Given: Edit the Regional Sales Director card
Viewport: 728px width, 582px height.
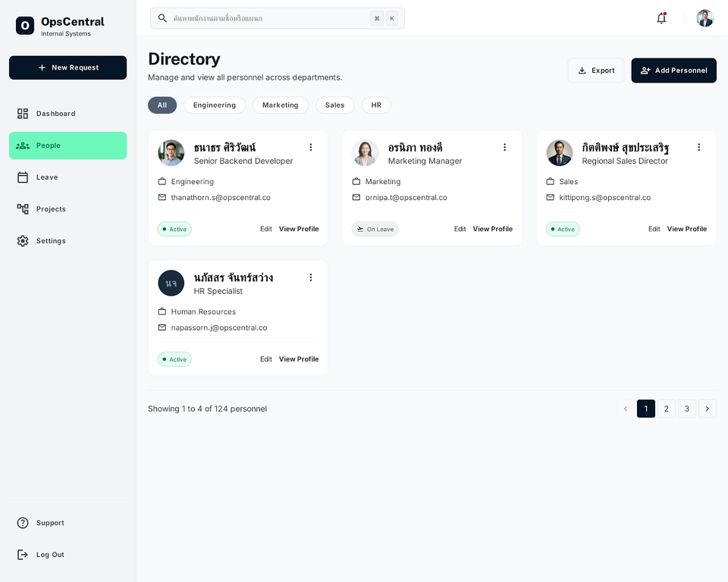Looking at the screenshot, I should tap(654, 229).
